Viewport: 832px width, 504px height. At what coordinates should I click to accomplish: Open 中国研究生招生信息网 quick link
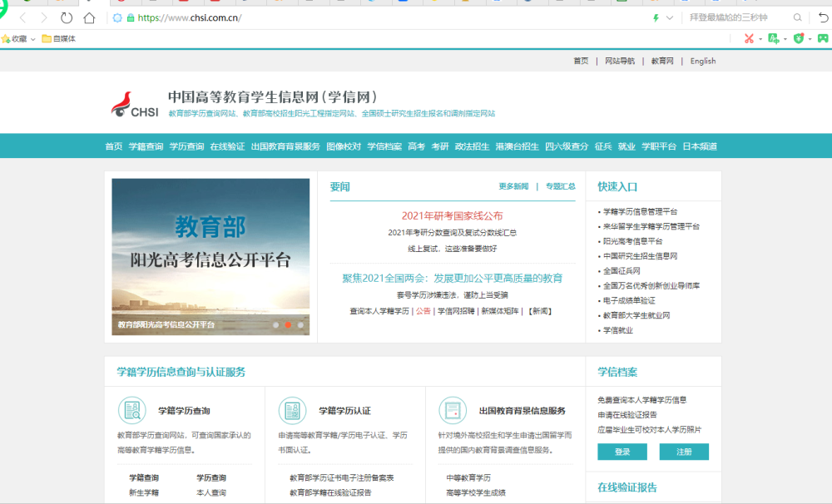[x=640, y=256]
